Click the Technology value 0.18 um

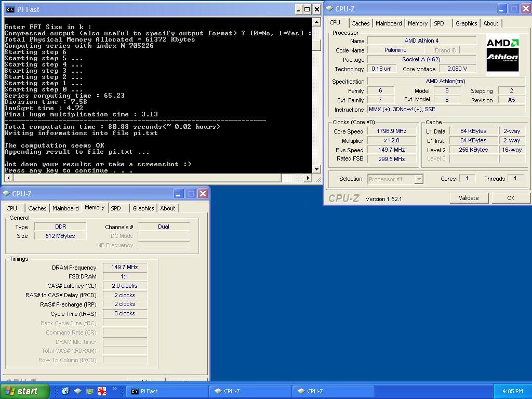click(x=381, y=69)
